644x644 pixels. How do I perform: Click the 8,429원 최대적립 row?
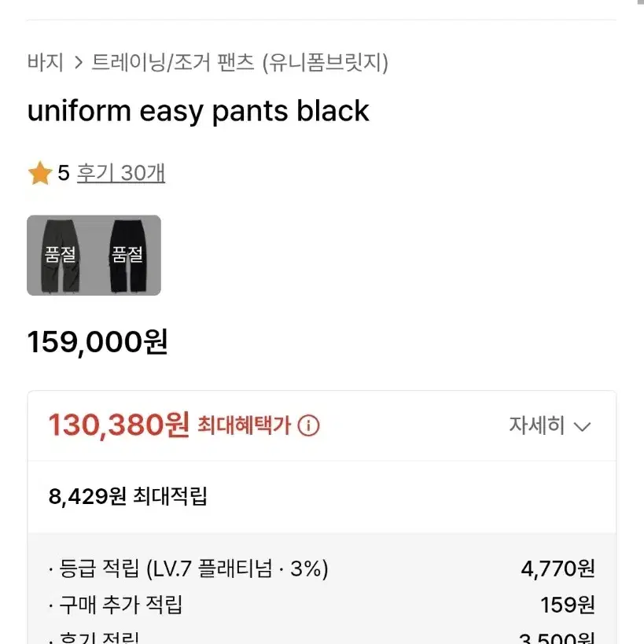[322, 496]
